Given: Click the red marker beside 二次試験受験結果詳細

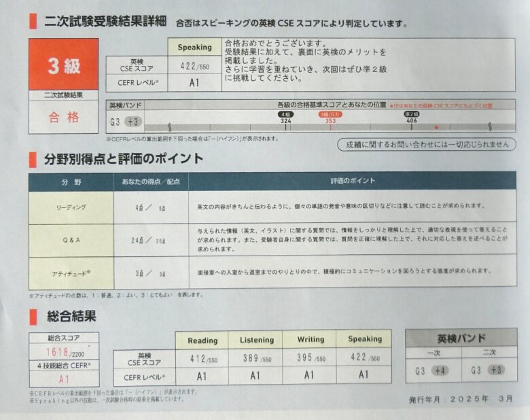Looking at the screenshot, I should tap(32, 20).
